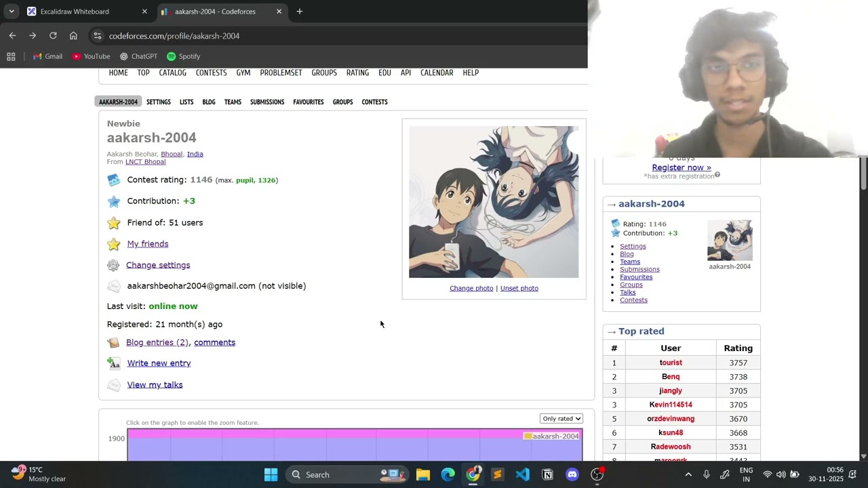The height and width of the screenshot is (488, 868).
Task: Show hidden system tray icons
Action: (x=688, y=474)
